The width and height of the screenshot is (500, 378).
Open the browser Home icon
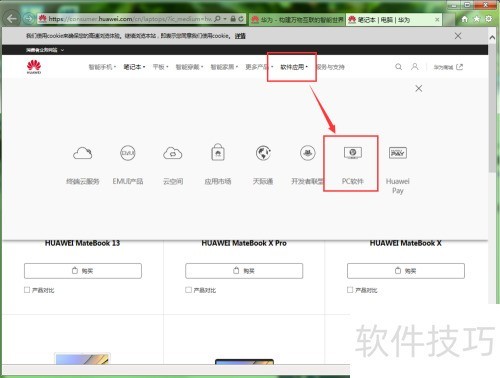pos(464,19)
